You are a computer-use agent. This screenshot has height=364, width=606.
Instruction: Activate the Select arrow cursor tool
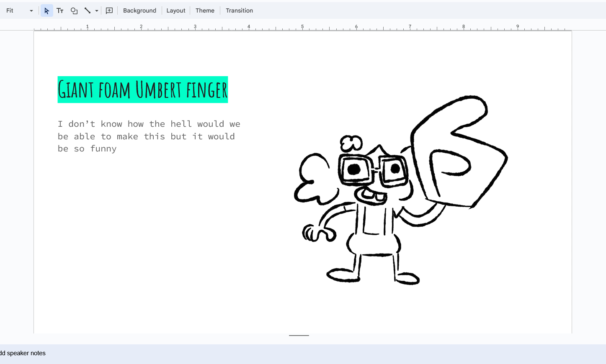(46, 11)
